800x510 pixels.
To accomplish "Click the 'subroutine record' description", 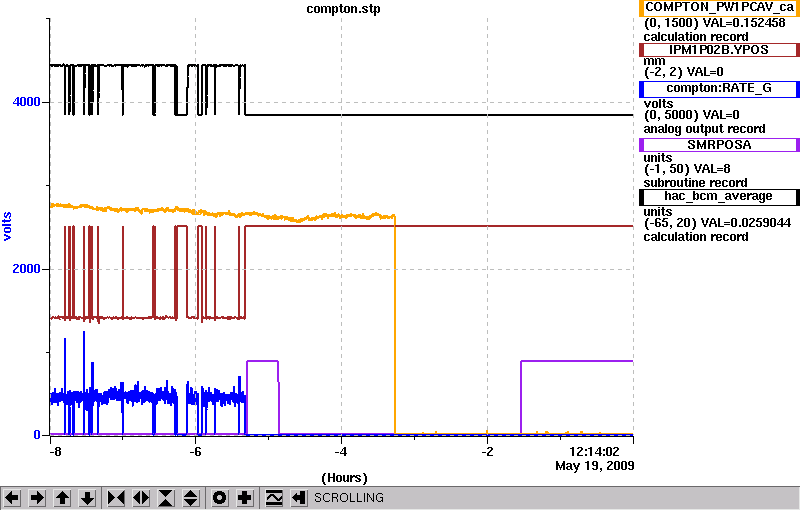I will pyautogui.click(x=695, y=183).
